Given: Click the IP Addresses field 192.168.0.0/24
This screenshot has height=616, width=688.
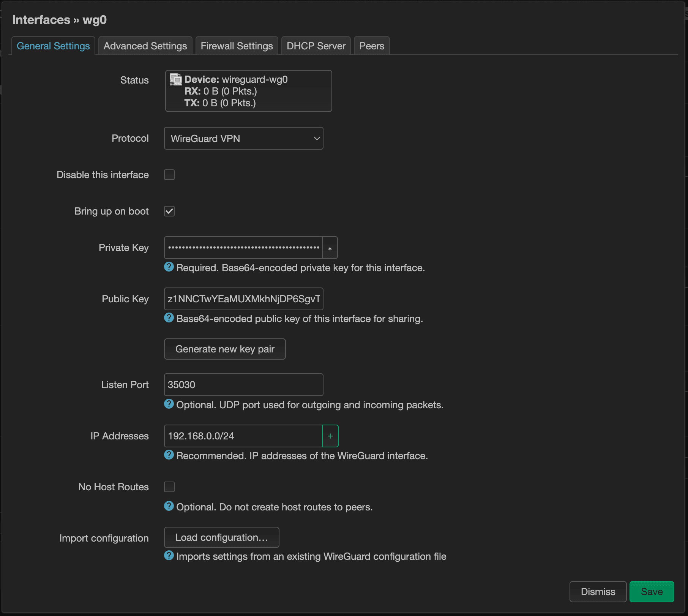Looking at the screenshot, I should (243, 436).
